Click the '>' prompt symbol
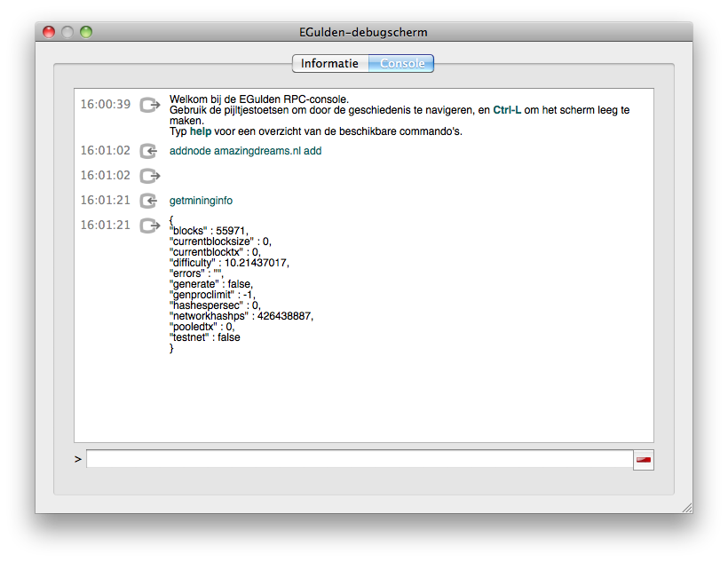728x562 pixels. tap(78, 459)
